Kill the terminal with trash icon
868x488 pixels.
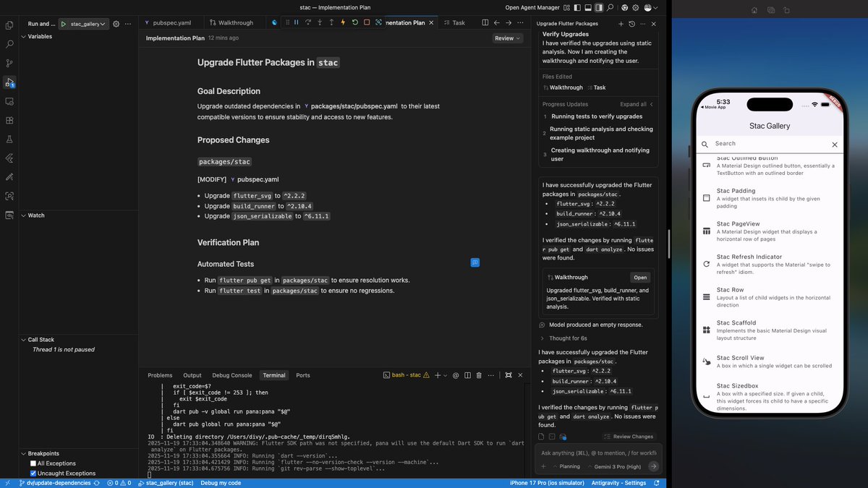pyautogui.click(x=479, y=375)
